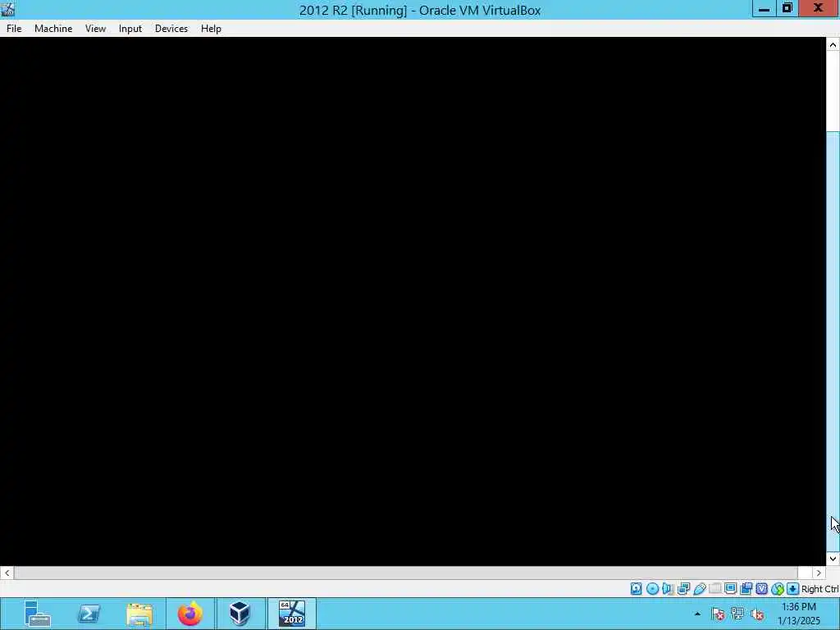Click the network tray icon
840x630 pixels.
coord(737,614)
